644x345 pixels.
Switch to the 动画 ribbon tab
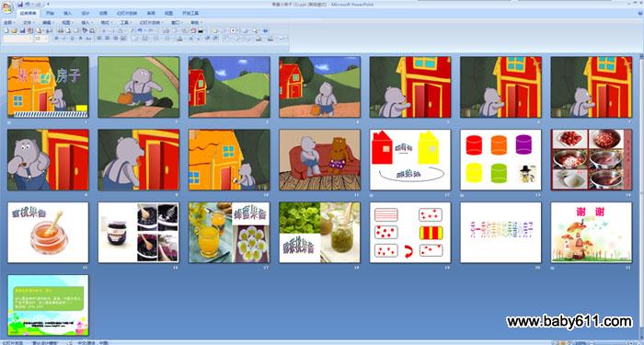click(103, 13)
